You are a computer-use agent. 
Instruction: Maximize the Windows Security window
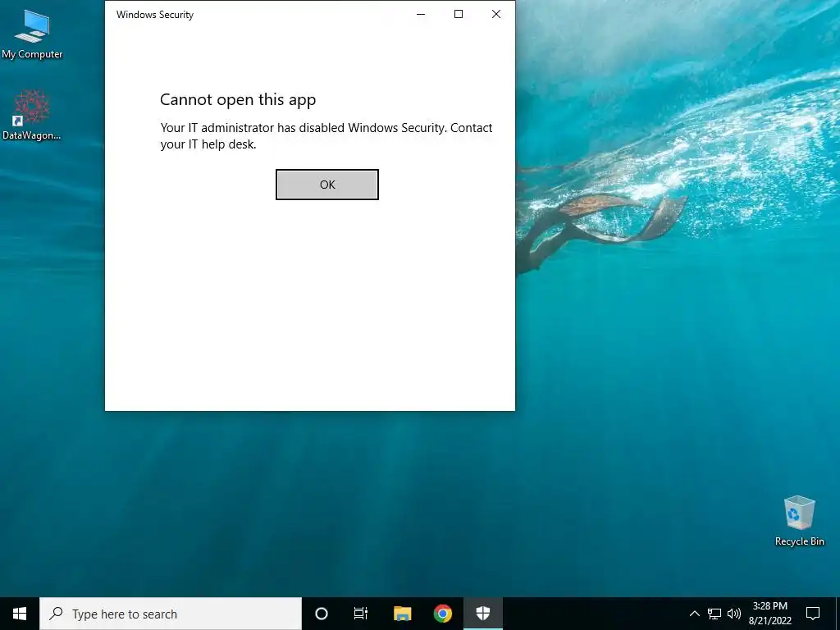(459, 15)
